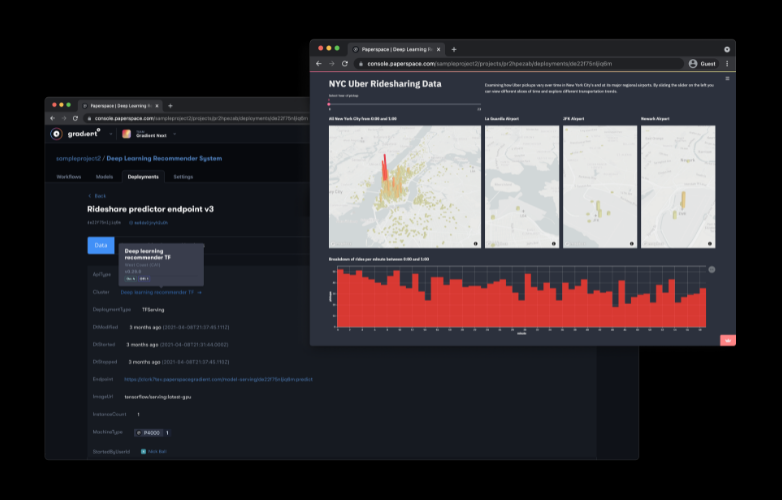Open a new tab in the Gradient window

[170, 106]
